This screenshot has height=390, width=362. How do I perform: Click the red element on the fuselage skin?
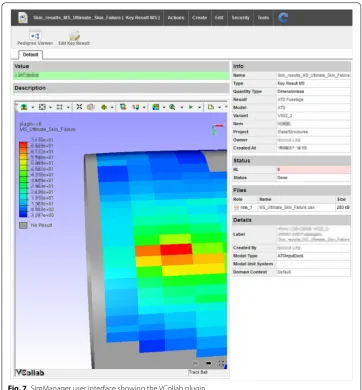coord(176,249)
